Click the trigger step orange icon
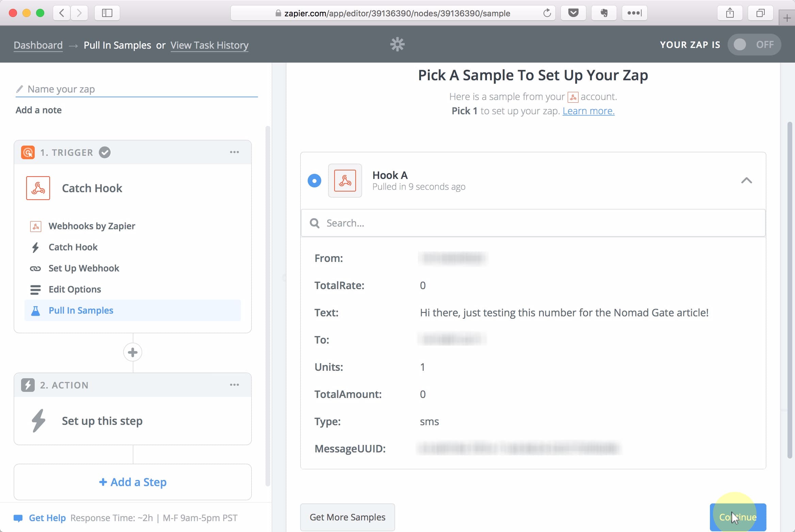Screen dimensions: 795x532 tap(28, 152)
